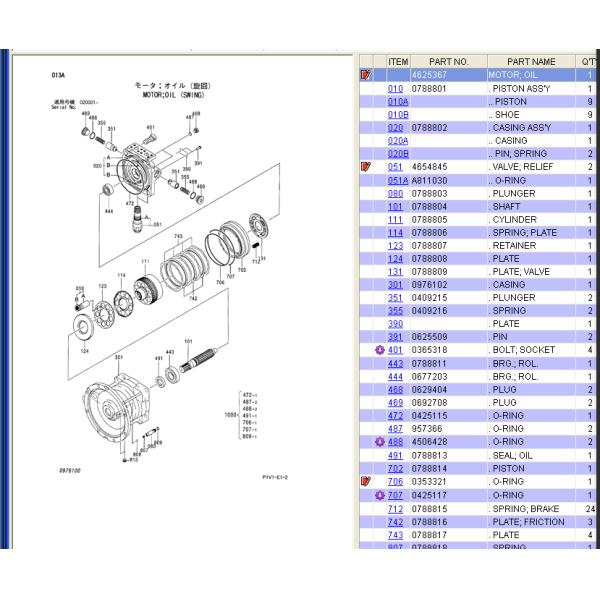Click the red note icon for item 706

366,482
